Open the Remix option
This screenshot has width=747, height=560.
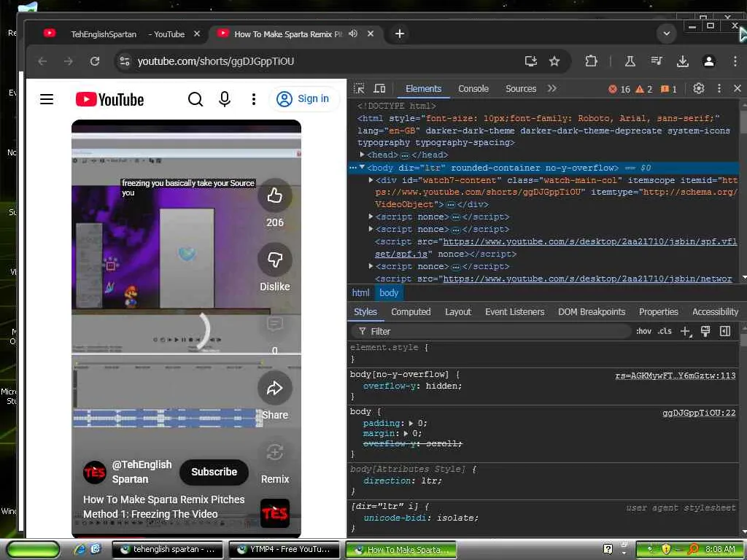point(275,452)
